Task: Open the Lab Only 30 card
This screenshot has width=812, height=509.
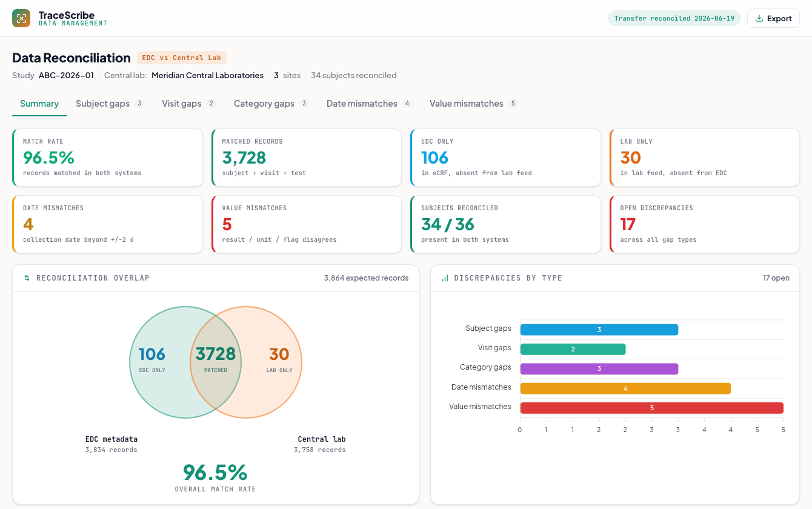Action: pos(705,158)
